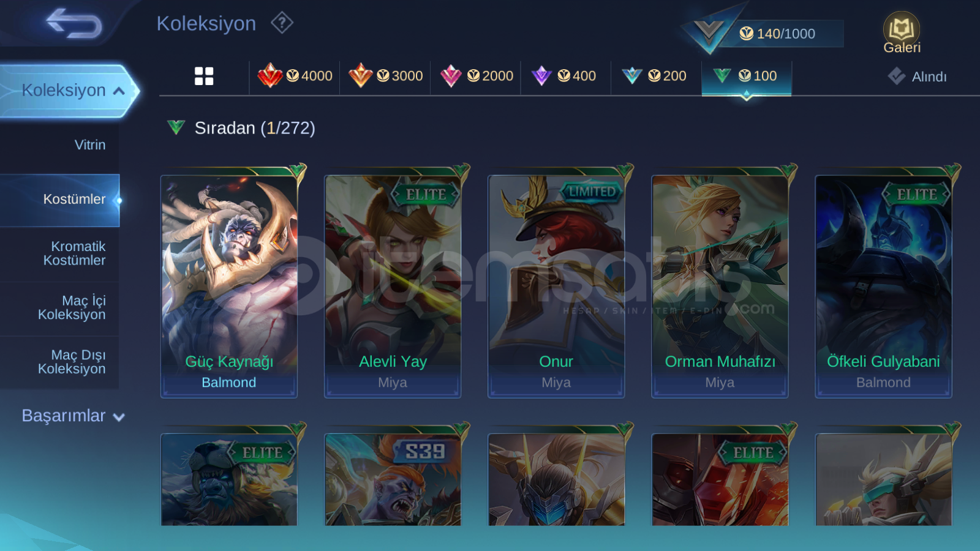This screenshot has height=551, width=980.
Task: Toggle the Alındı owned filter
Action: point(917,77)
